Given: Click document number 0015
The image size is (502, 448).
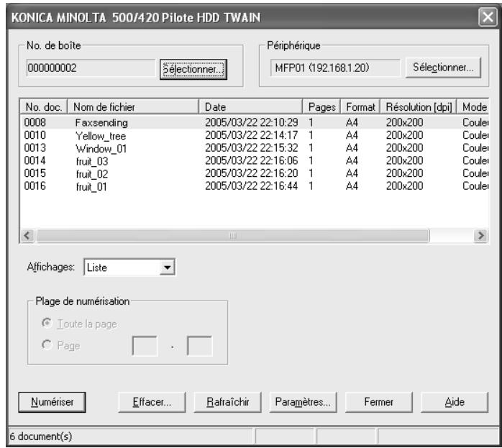Looking at the screenshot, I should click(x=35, y=173).
